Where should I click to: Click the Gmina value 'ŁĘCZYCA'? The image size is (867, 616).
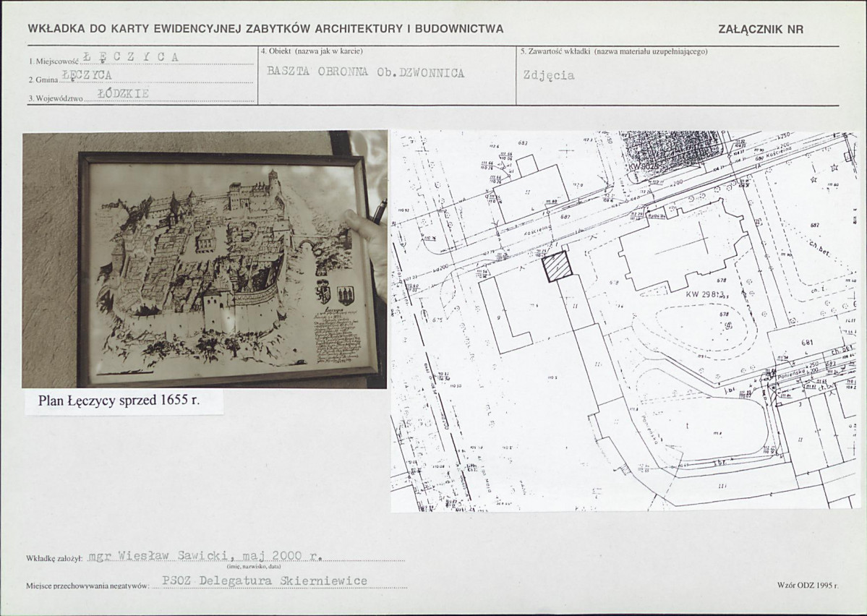pyautogui.click(x=87, y=74)
